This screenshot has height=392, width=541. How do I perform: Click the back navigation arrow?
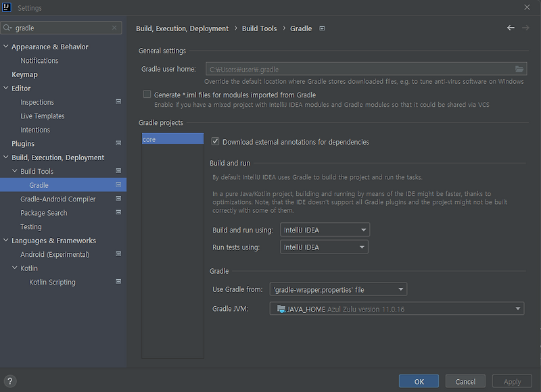[x=511, y=28]
